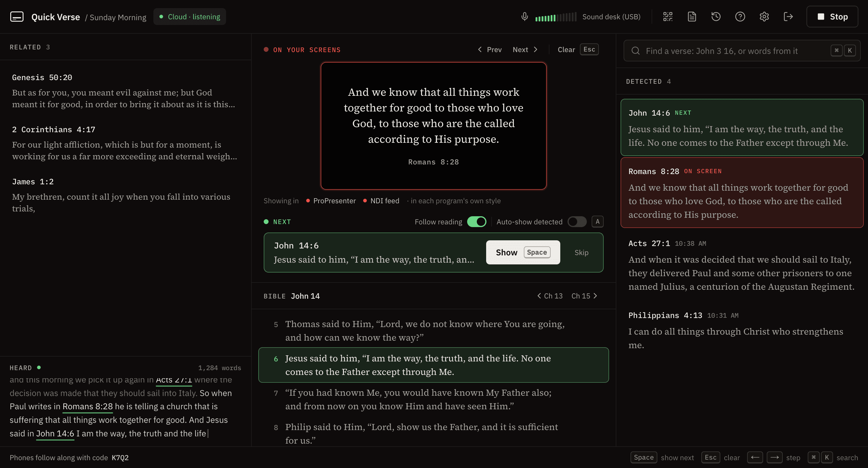Turn off Follow reading toggle
Screen dimensions: 868x468
(x=476, y=222)
